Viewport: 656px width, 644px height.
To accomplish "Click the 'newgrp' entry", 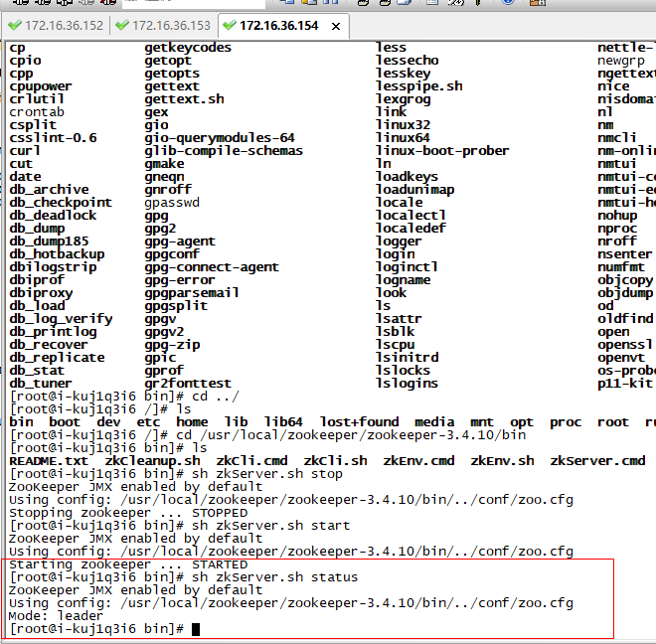I will coord(621,61).
